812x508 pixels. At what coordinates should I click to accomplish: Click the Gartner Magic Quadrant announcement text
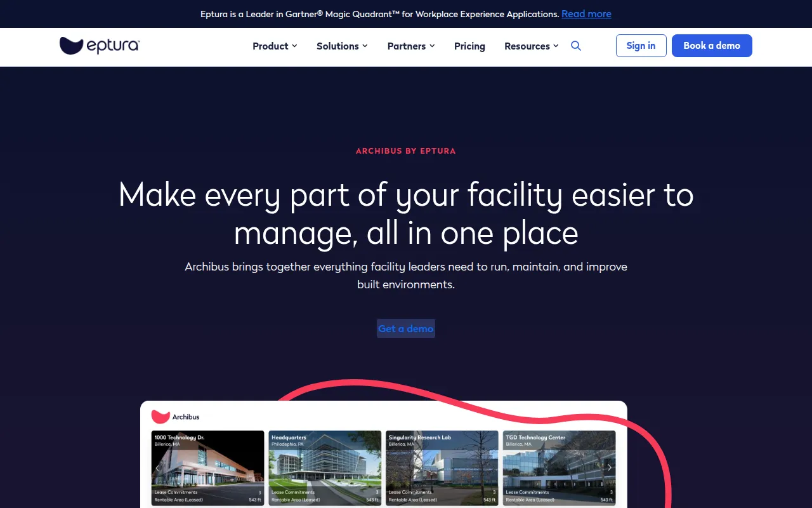tap(379, 14)
